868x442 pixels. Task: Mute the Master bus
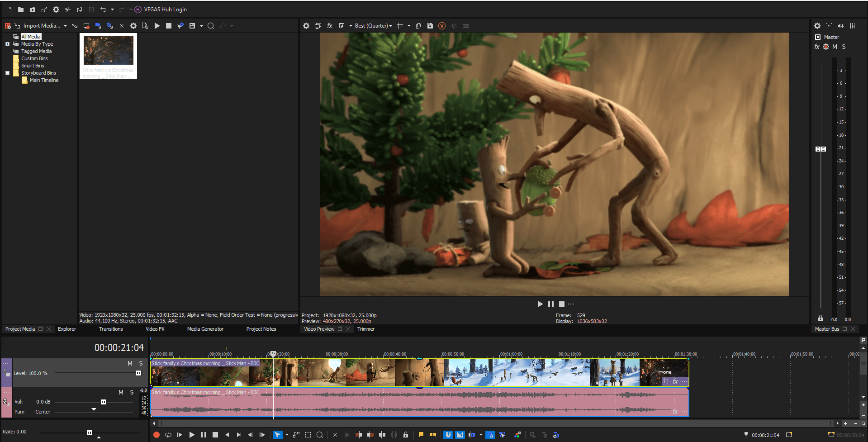tap(835, 47)
